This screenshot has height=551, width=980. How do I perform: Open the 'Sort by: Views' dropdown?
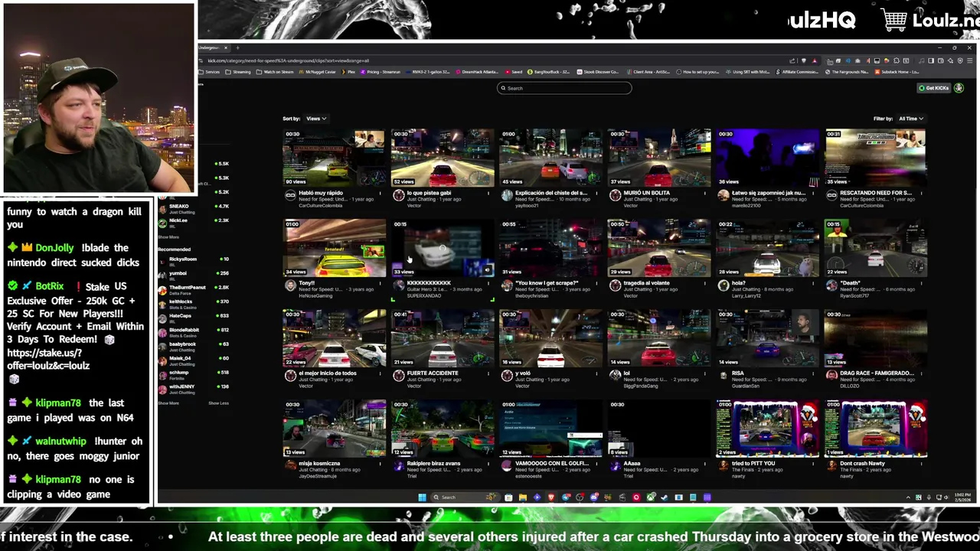tap(315, 119)
